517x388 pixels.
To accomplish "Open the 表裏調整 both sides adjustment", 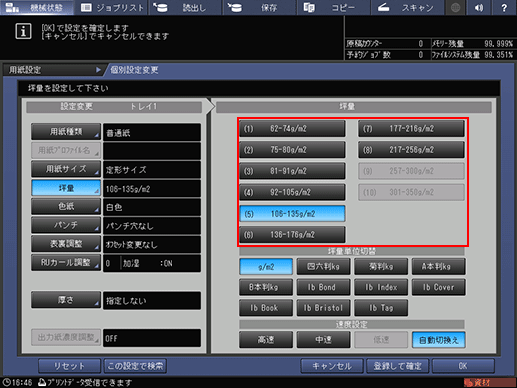I will click(66, 244).
